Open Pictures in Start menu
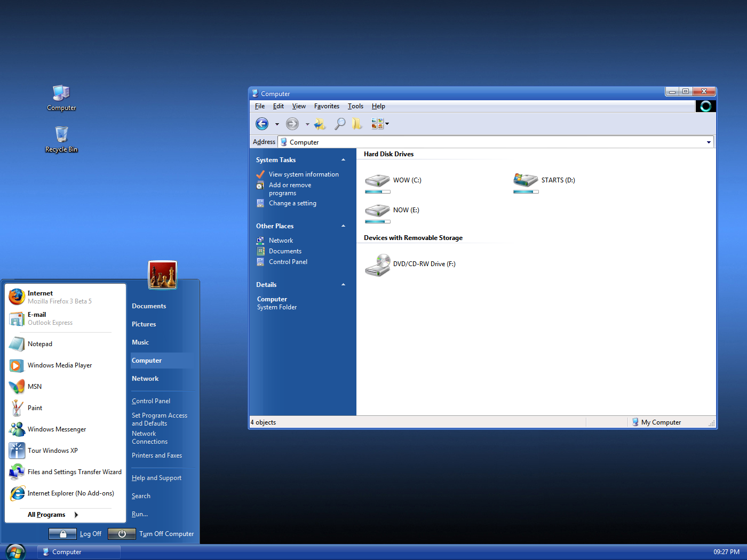The width and height of the screenshot is (747, 560). pyautogui.click(x=144, y=324)
